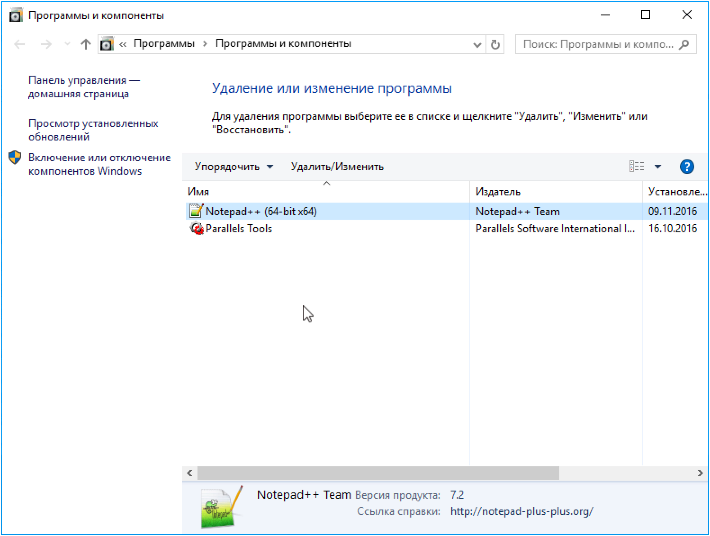Refresh the programs list

(x=495, y=44)
